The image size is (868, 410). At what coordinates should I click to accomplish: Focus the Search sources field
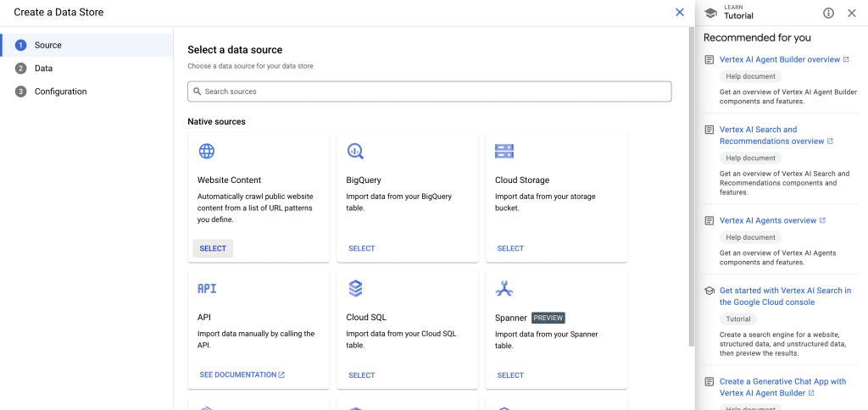coord(430,91)
